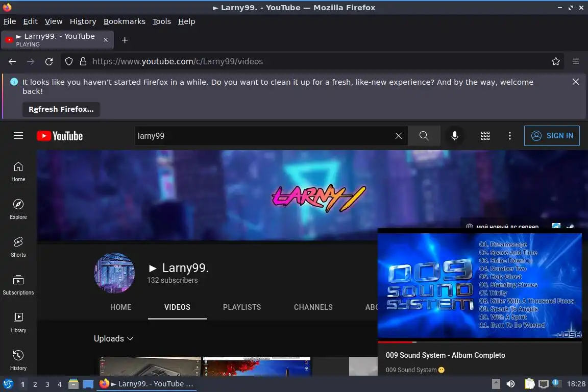588x392 pixels.
Task: Open the Firefox application menu
Action: pyautogui.click(x=576, y=62)
